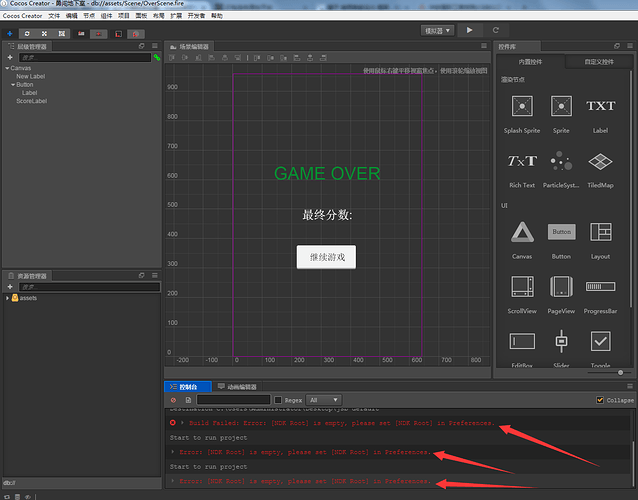Select the Rotate transform tool
Screen dimensions: 638x500
coord(27,34)
